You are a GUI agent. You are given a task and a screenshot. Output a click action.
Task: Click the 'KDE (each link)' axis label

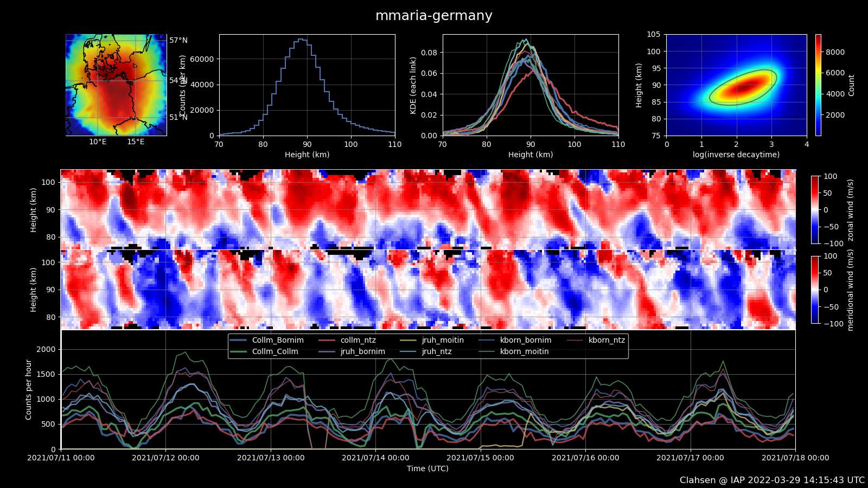pos(413,85)
